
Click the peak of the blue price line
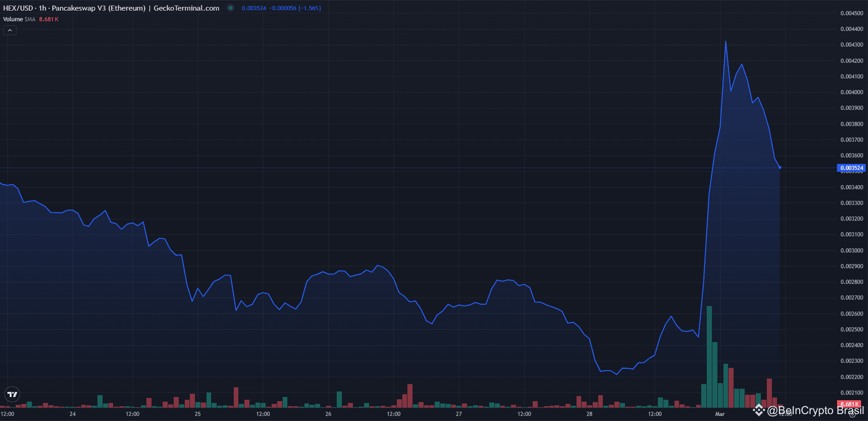(x=726, y=42)
